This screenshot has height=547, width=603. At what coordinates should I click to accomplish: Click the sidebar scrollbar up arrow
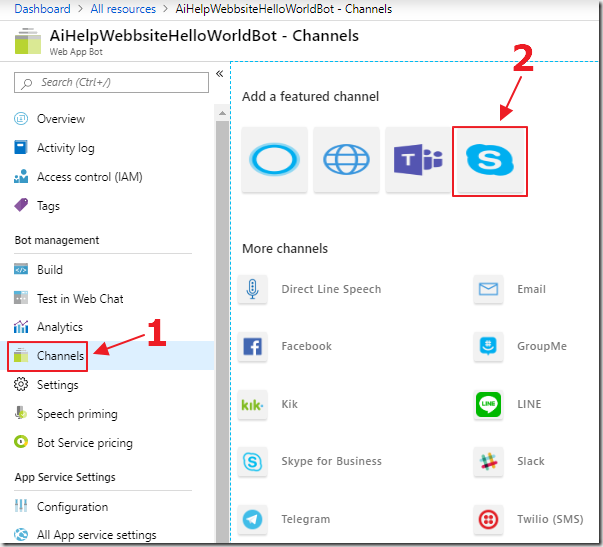[x=222, y=113]
